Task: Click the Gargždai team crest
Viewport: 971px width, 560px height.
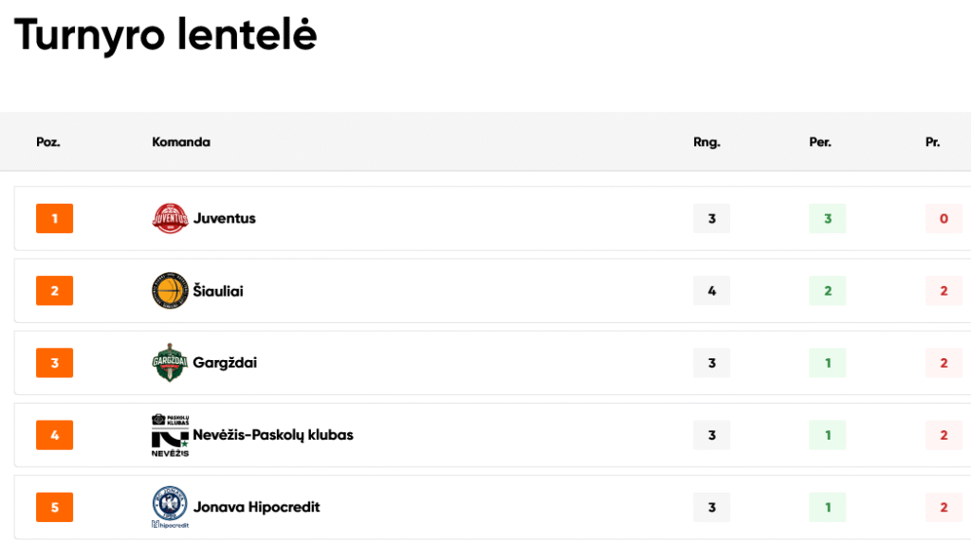Action: click(x=171, y=363)
